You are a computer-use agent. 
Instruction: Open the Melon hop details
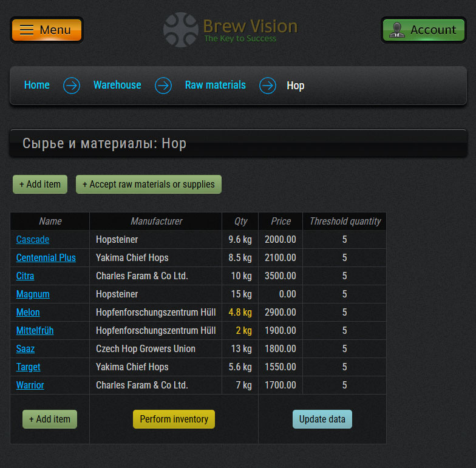pos(28,313)
